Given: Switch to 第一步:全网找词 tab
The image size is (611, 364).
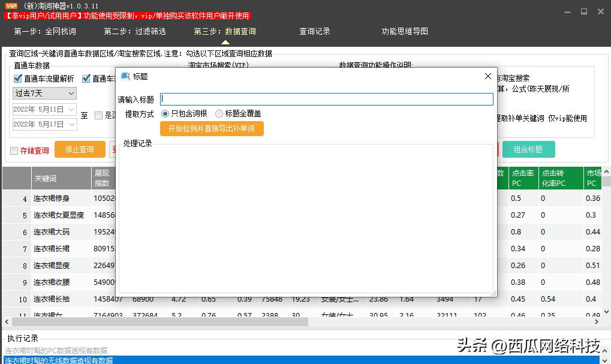Looking at the screenshot, I should click(45, 31).
